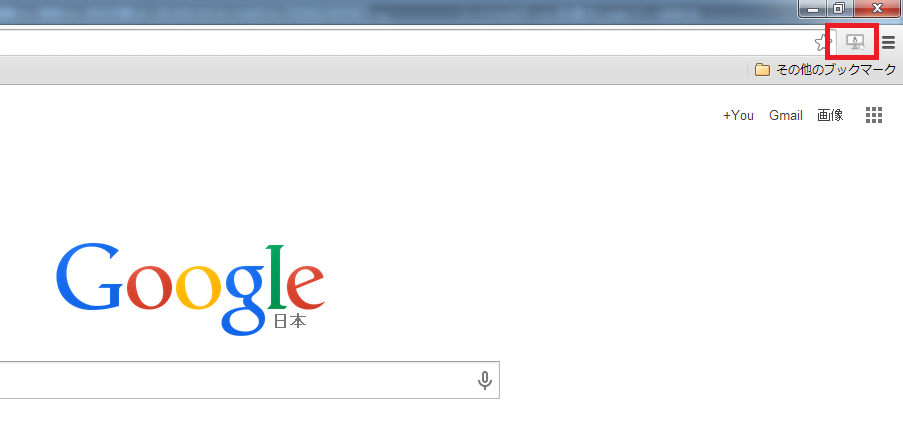Click the 日本 label under the logo
Viewport: 903px width, 421px height.
pos(290,321)
